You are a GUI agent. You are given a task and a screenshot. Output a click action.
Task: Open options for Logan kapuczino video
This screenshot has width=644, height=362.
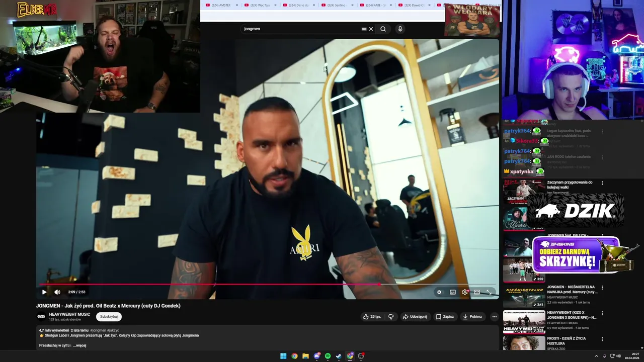[x=602, y=132]
